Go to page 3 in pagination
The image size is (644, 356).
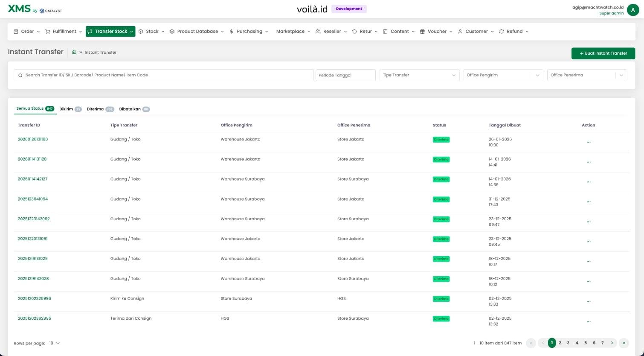(x=568, y=343)
